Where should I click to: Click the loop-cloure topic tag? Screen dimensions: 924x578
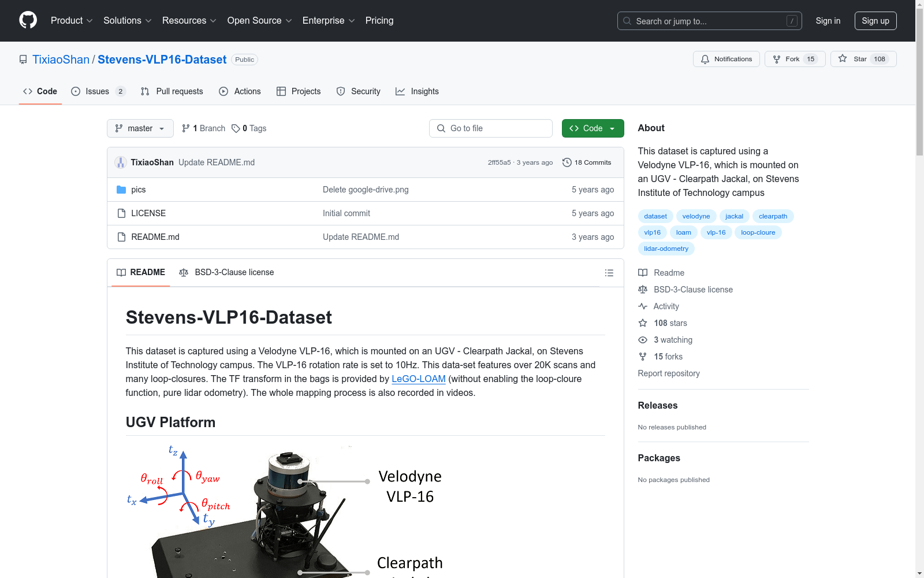tap(758, 232)
